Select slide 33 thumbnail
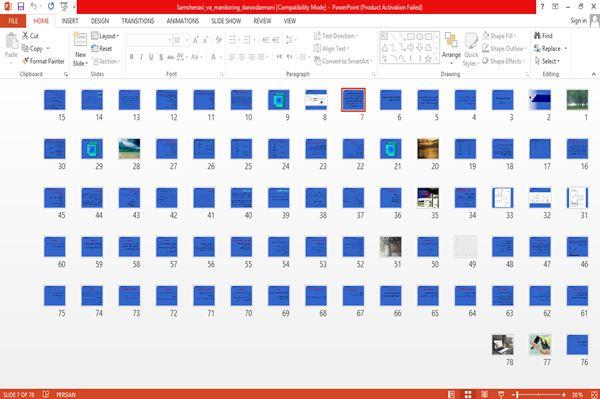Image resolution: width=600 pixels, height=399 pixels. (502, 198)
